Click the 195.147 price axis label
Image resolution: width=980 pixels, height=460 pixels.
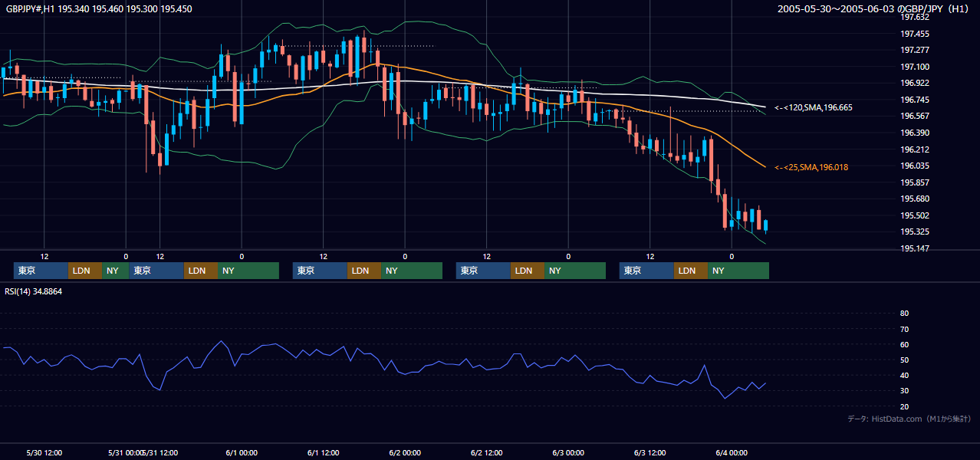[915, 248]
